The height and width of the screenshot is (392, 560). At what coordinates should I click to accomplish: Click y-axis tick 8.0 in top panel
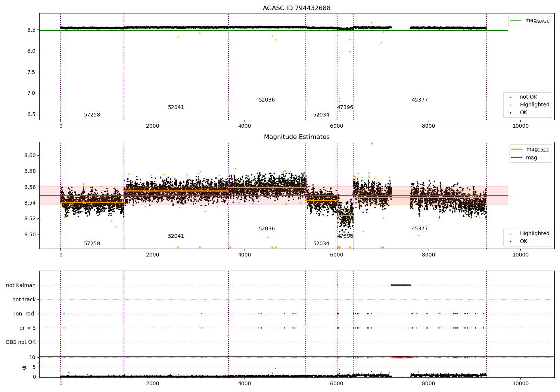coord(31,51)
